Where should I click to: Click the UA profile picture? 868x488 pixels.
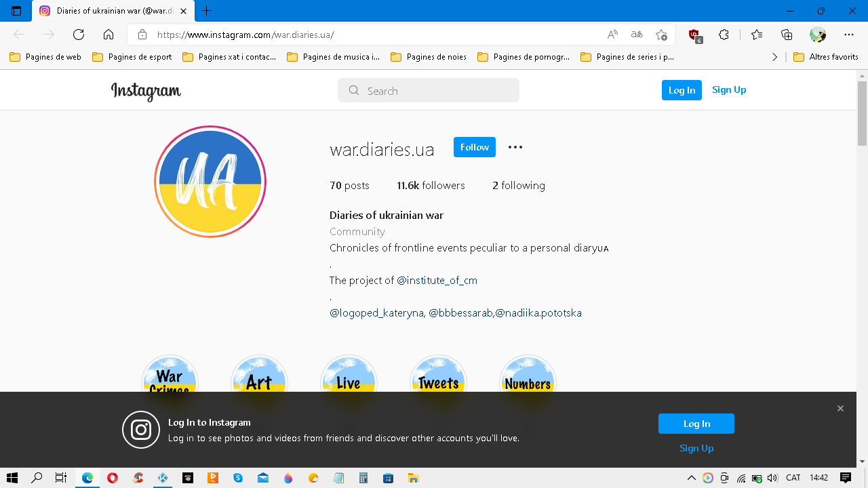[210, 182]
